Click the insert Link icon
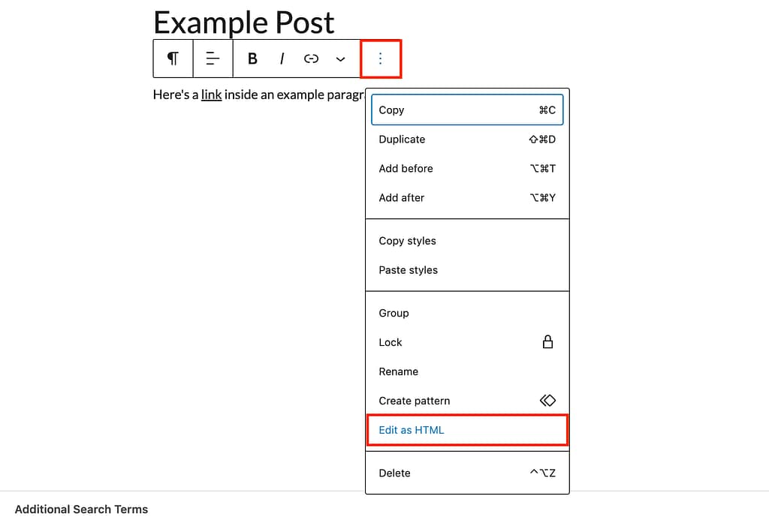This screenshot has height=532, width=769. 311,59
